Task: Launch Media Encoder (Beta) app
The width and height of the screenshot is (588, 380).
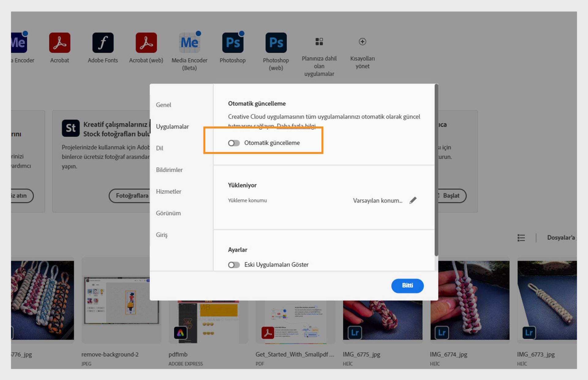Action: [x=189, y=43]
